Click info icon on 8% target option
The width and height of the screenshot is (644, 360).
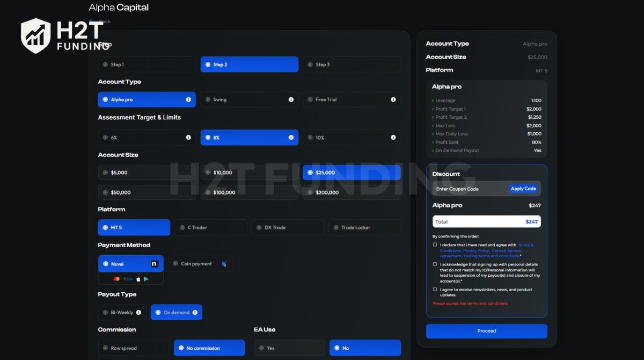point(291,138)
